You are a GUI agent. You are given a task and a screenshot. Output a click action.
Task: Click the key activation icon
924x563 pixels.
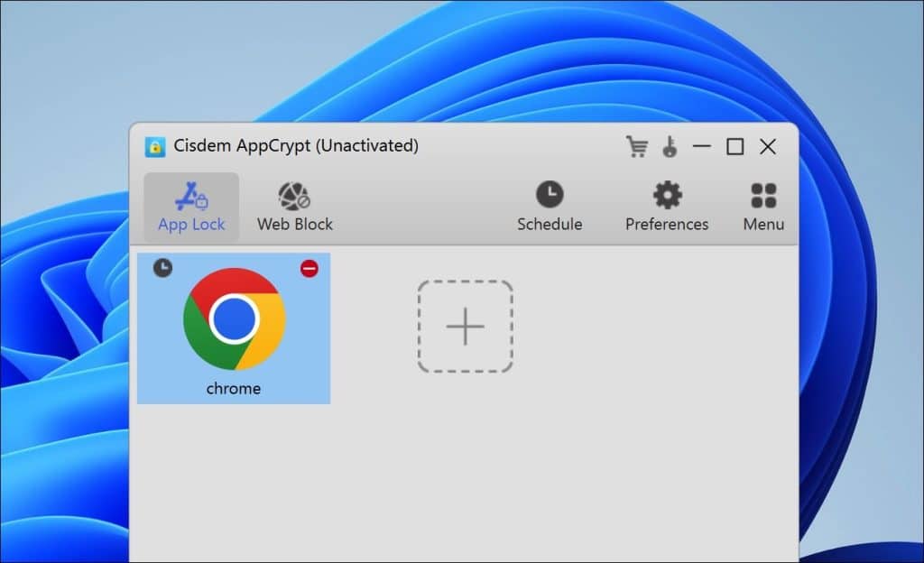[670, 147]
